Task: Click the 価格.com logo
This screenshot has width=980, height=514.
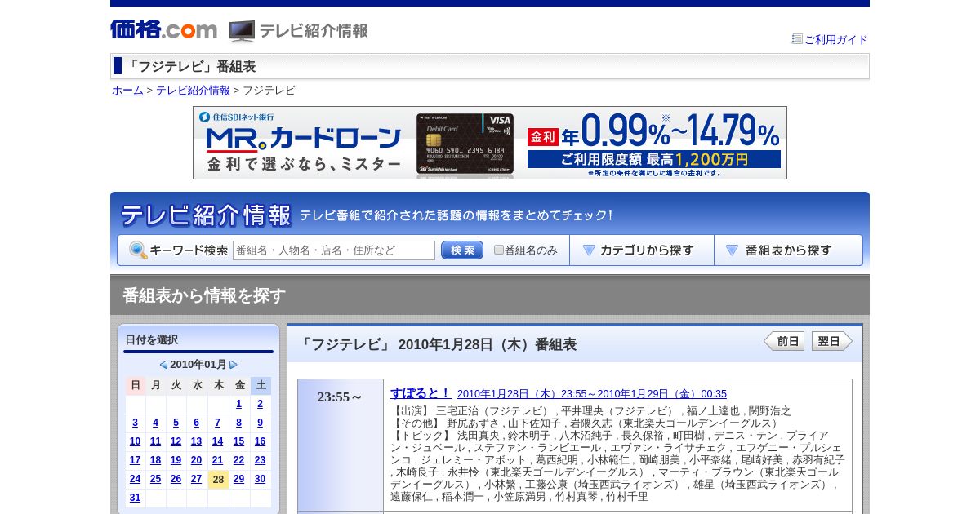Action: 163,29
